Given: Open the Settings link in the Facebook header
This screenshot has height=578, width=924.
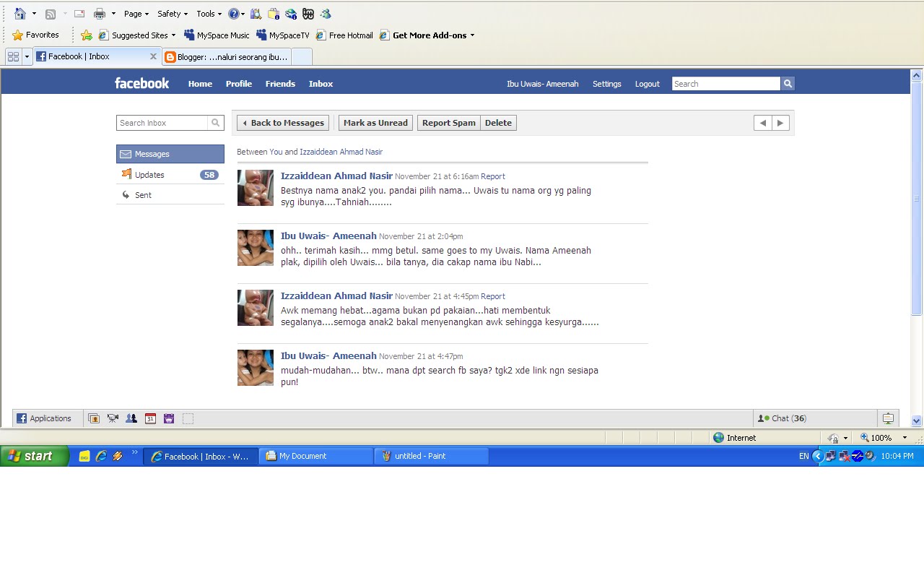Looking at the screenshot, I should pyautogui.click(x=606, y=84).
